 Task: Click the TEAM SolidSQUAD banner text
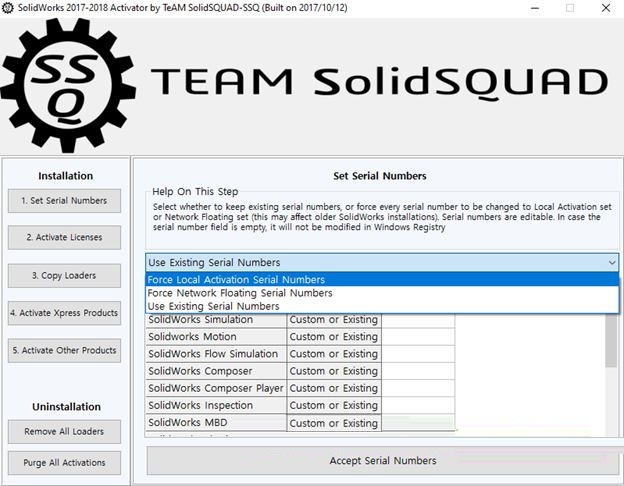click(380, 82)
